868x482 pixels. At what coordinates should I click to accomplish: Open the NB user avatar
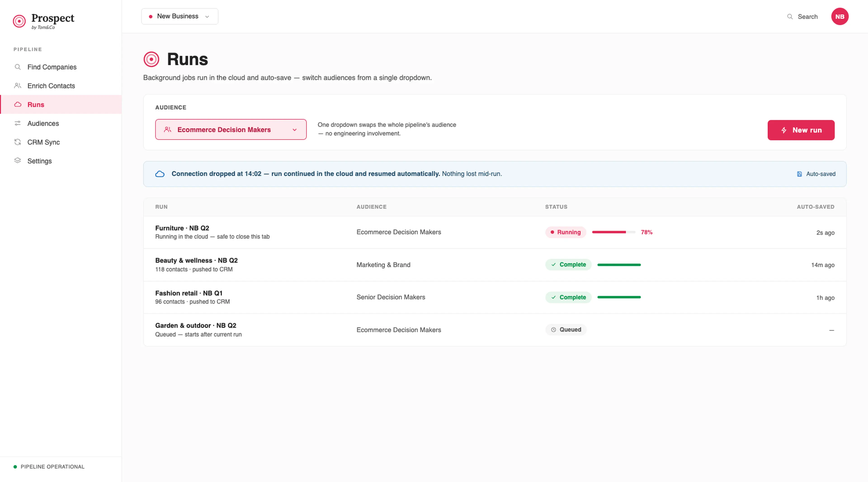pyautogui.click(x=840, y=16)
